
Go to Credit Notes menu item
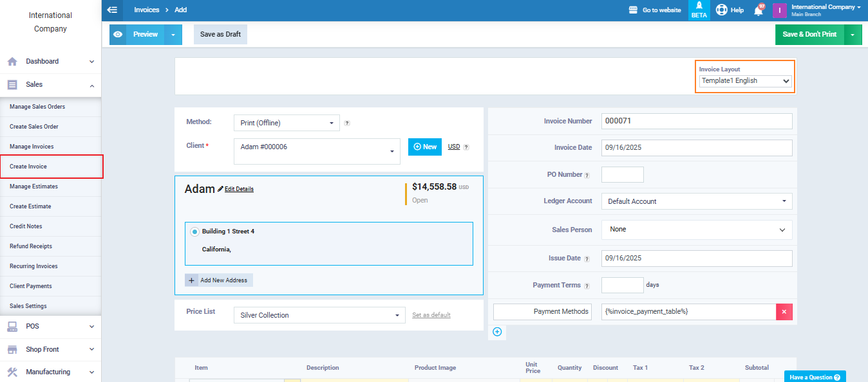pos(26,226)
